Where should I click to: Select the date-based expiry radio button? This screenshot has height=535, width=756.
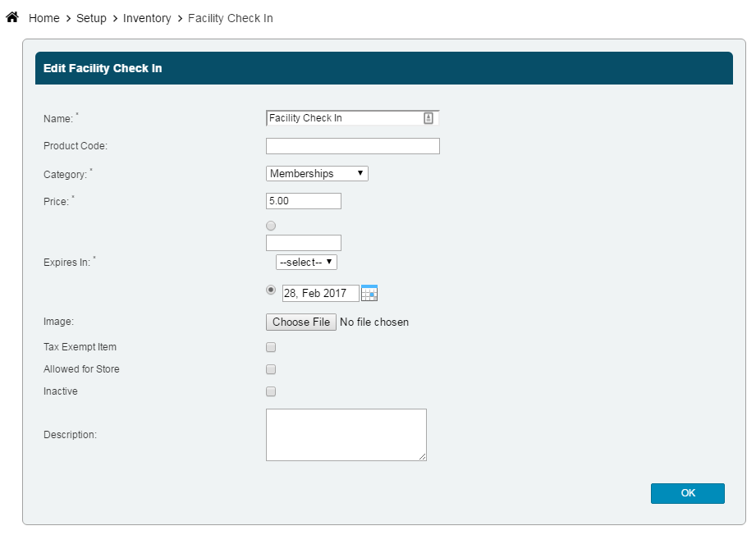tap(271, 290)
